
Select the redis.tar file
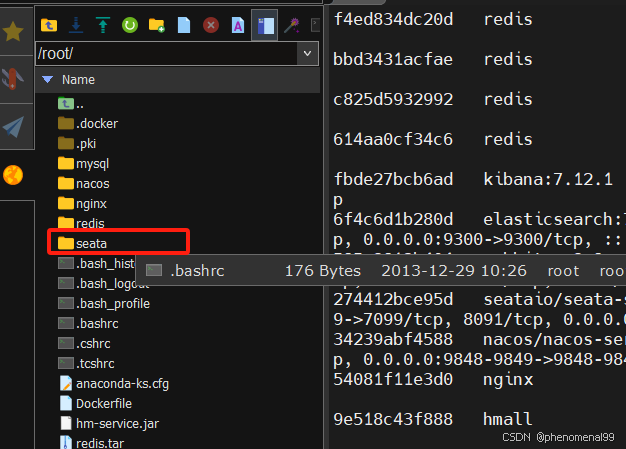(91, 443)
